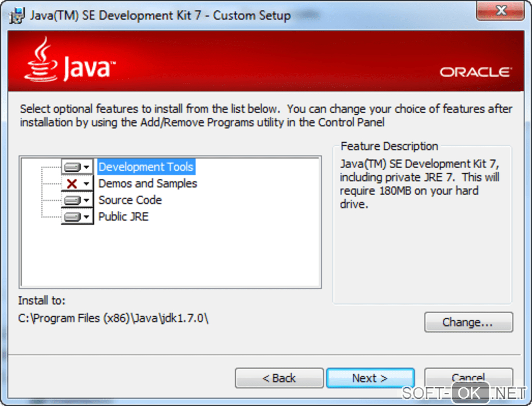Open the Development Tools feature dropdown arrow

point(87,167)
